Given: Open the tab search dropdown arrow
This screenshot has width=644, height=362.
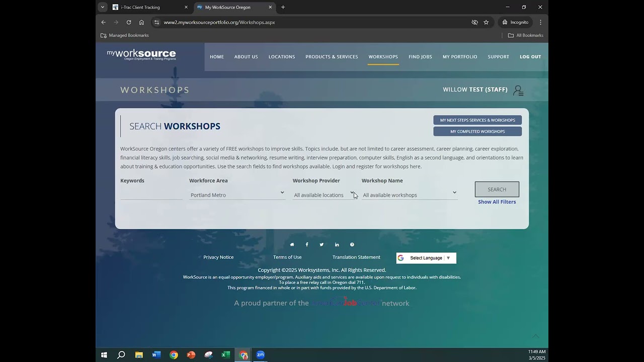Looking at the screenshot, I should (103, 7).
